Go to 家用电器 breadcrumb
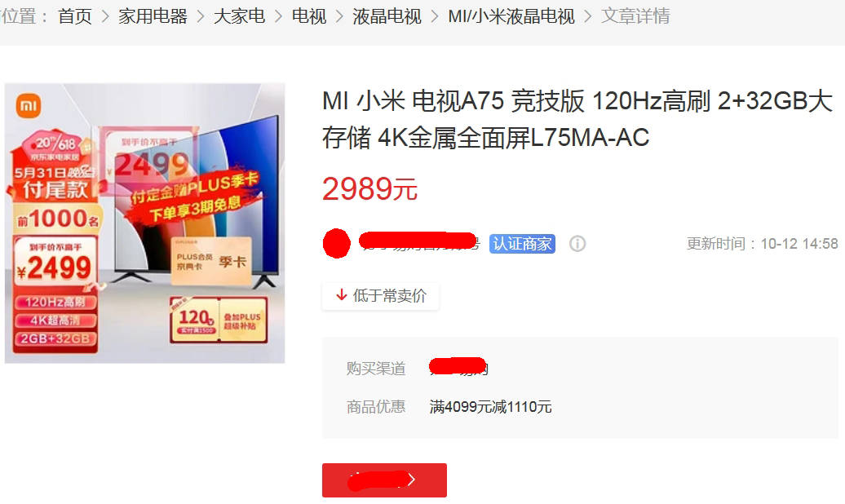Screen dimensions: 845x504 tap(153, 16)
